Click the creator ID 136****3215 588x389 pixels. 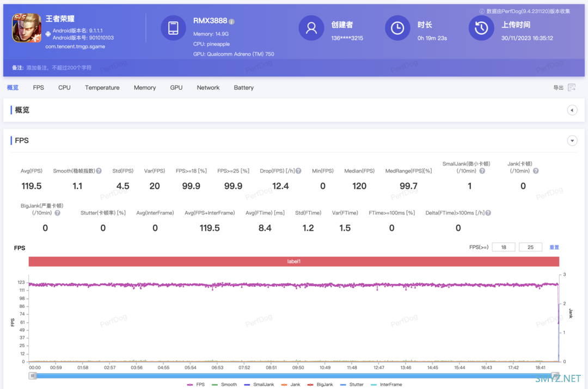[x=347, y=38]
